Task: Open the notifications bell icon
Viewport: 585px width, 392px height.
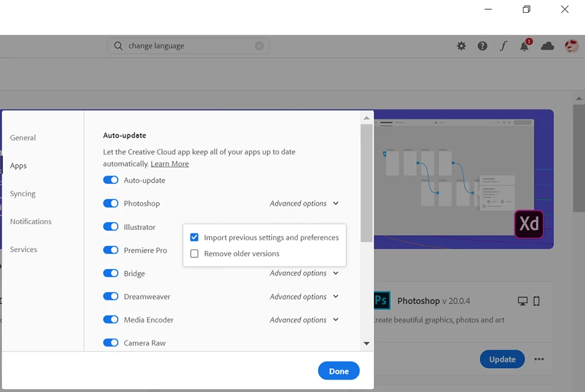Action: tap(525, 46)
